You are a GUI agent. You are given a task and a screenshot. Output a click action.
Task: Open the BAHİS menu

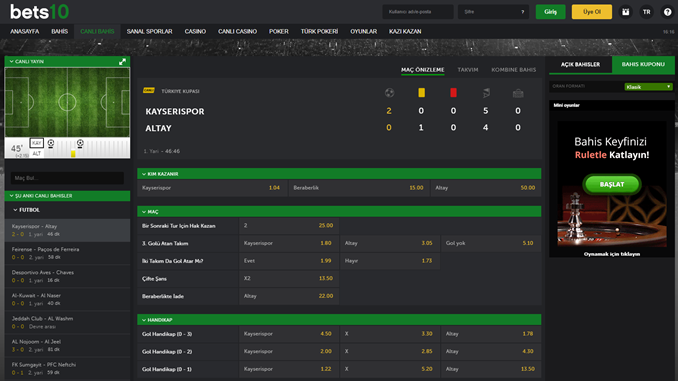click(60, 32)
